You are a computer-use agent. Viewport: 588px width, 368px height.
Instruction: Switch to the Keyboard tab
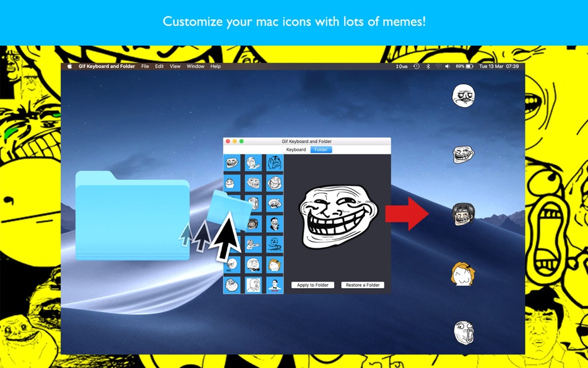click(295, 149)
